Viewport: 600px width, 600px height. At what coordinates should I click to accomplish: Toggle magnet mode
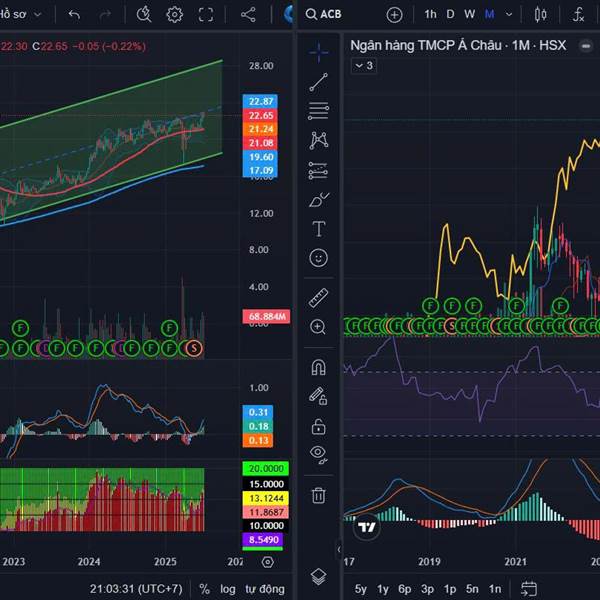coord(318,367)
